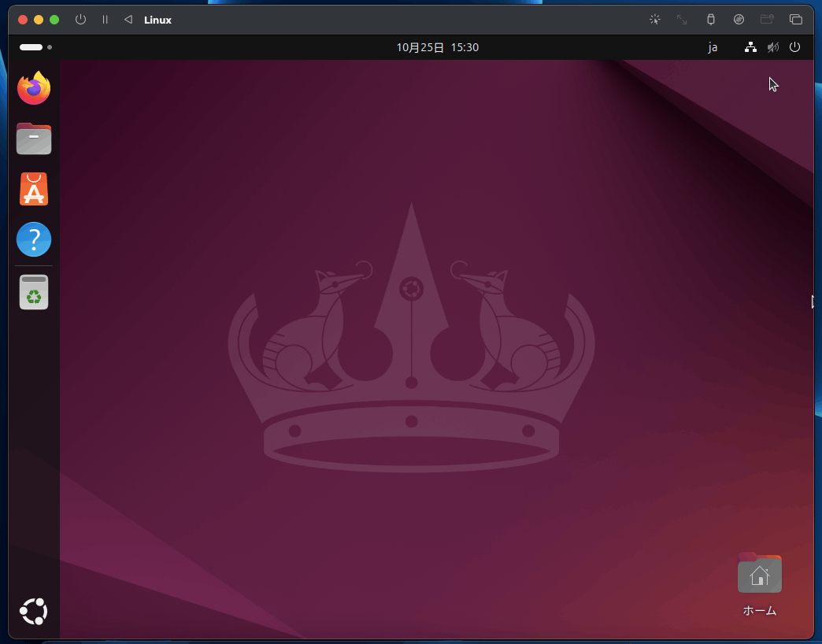Pause the Linux virtual machine
The width and height of the screenshot is (822, 644).
[105, 20]
